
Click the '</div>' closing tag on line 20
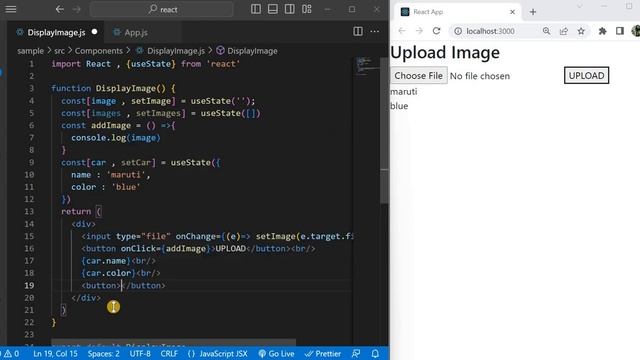coord(86,298)
